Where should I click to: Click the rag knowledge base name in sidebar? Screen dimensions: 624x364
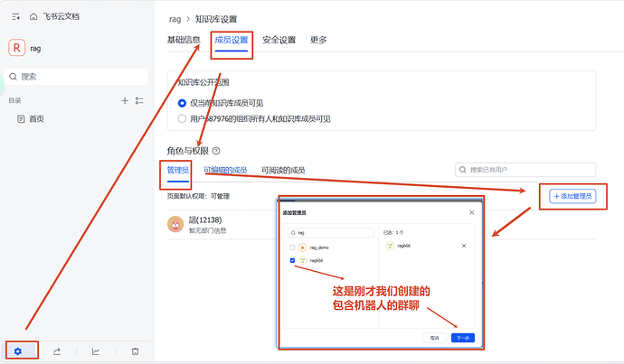pyautogui.click(x=35, y=49)
